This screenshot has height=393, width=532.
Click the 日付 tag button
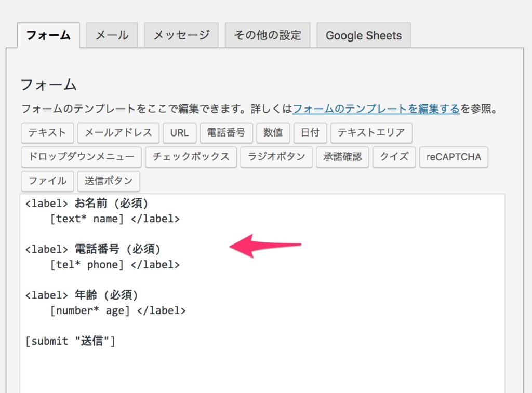click(310, 132)
